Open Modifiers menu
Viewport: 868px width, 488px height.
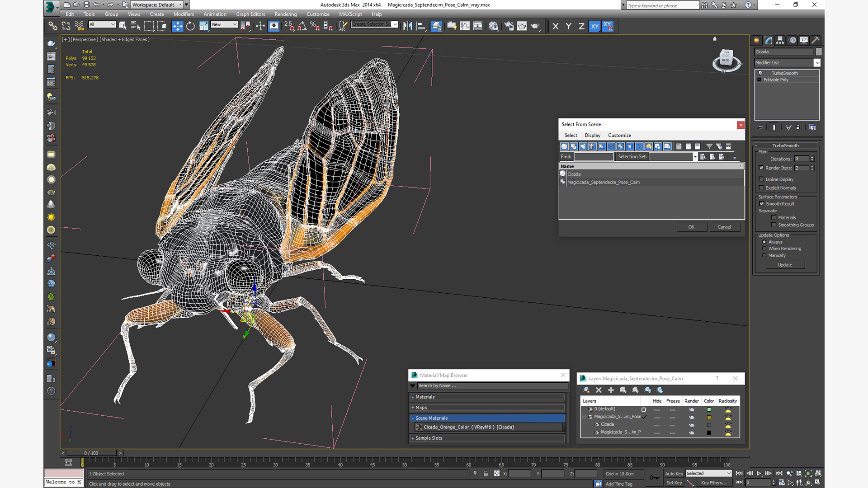click(184, 14)
